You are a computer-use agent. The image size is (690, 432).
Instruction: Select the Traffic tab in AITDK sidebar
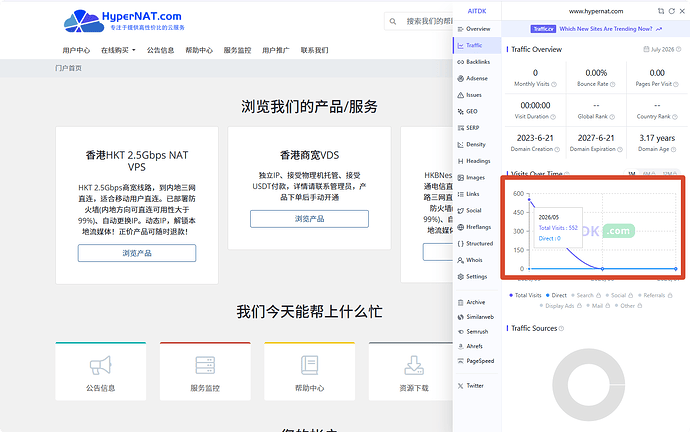pos(477,45)
